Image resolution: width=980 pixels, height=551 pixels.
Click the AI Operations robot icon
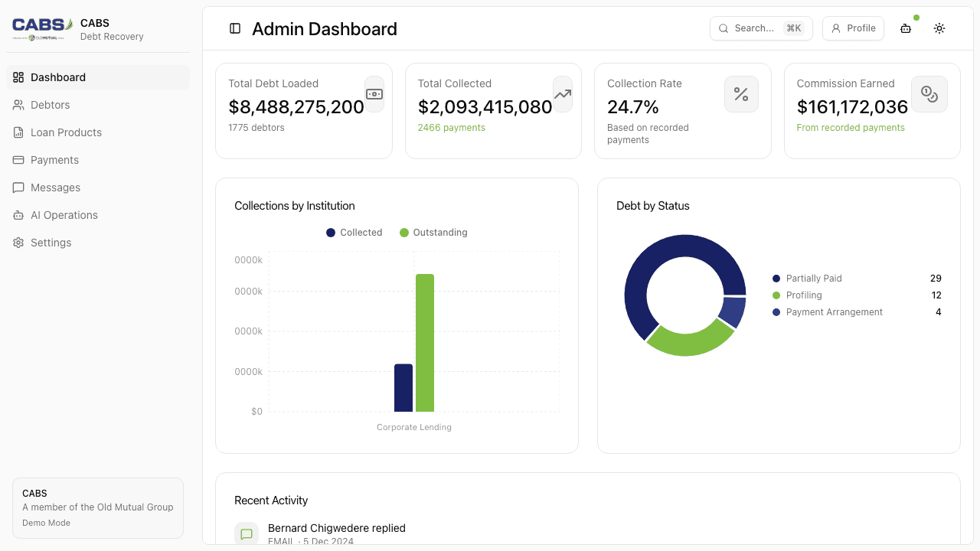click(17, 215)
